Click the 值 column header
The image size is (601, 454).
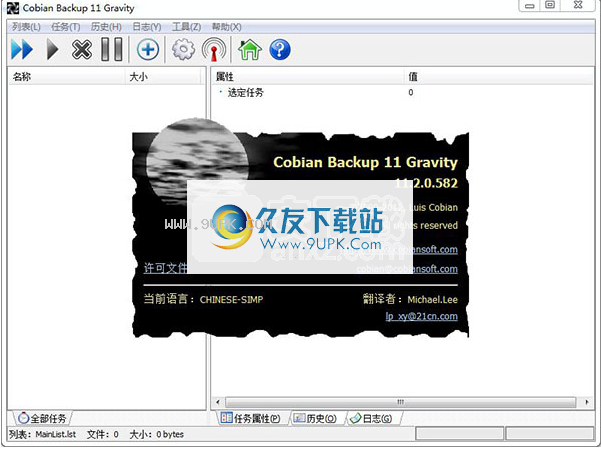(x=499, y=77)
